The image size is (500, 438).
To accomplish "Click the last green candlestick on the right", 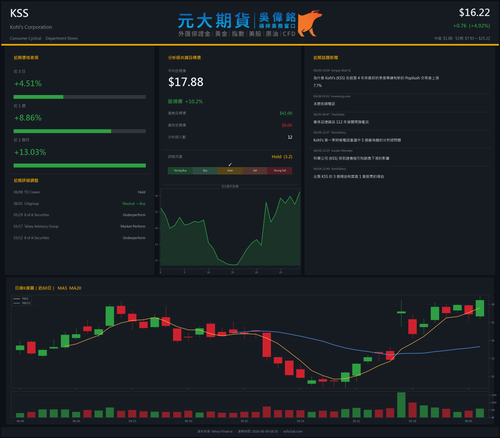I will point(480,308).
